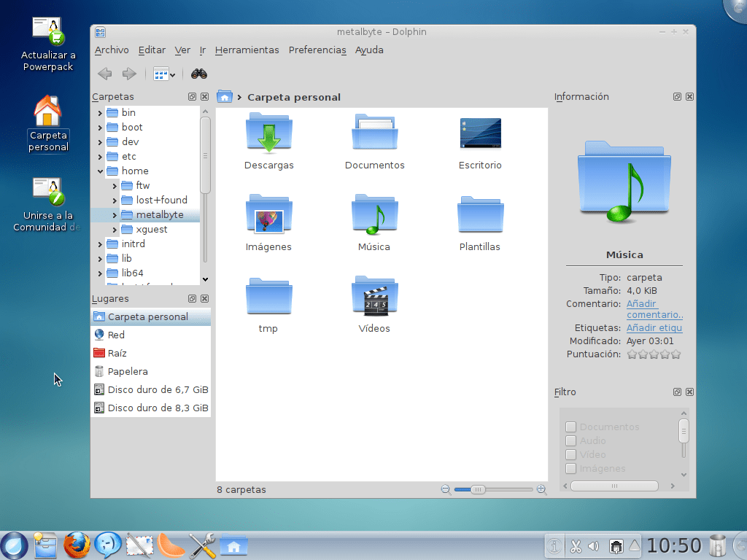This screenshot has height=560, width=747.
Task: Click the home icon in breadcrumb bar
Action: click(x=225, y=97)
